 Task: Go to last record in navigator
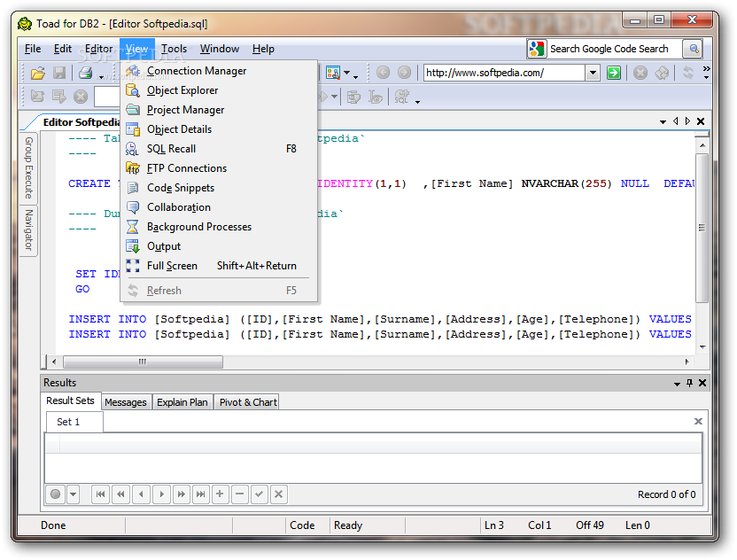201,494
